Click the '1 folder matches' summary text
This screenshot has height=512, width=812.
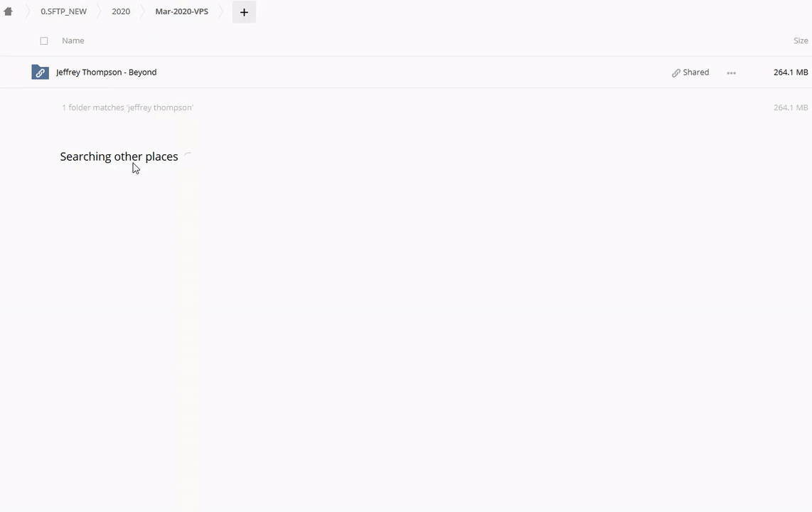point(127,107)
